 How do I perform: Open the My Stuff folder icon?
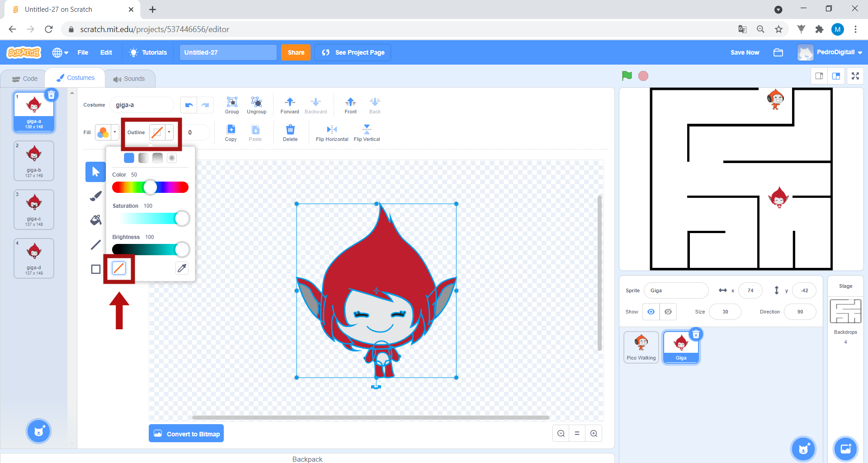tap(778, 52)
